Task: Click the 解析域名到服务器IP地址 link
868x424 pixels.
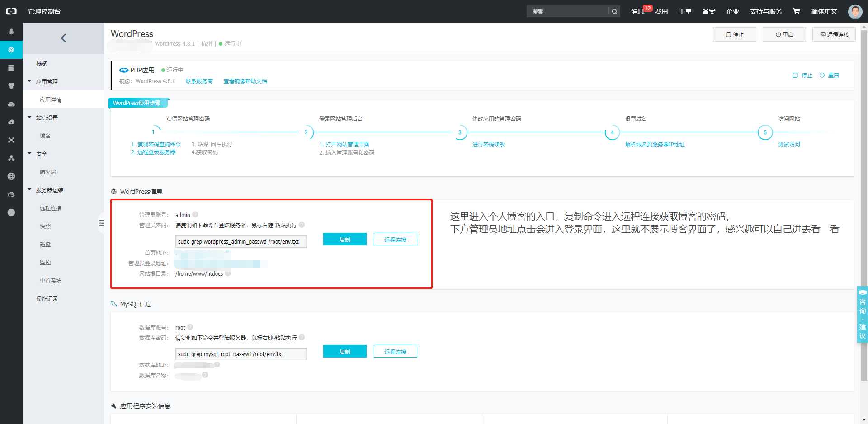Action: pos(655,145)
